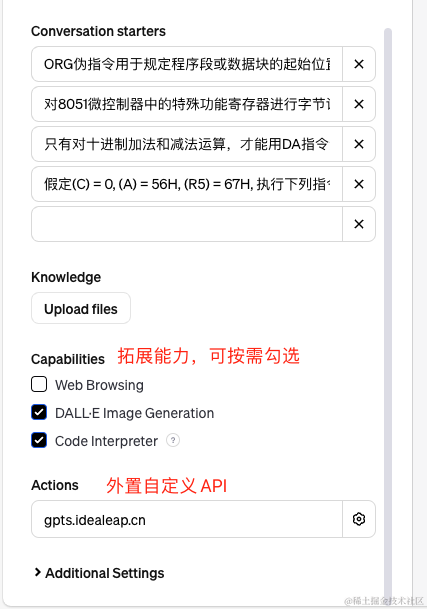Open settings gear for gpts.idealeap.cn action
This screenshot has width=427, height=609.
point(359,519)
